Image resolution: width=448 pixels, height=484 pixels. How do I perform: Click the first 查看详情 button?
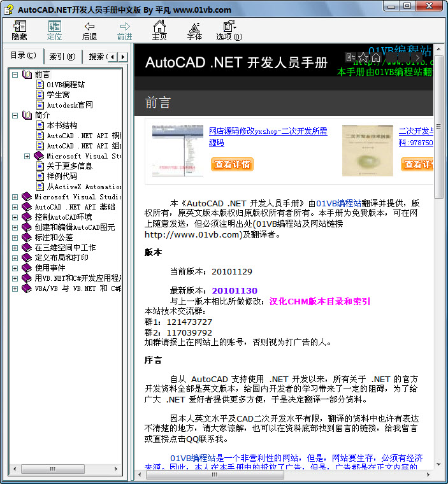tap(232, 164)
